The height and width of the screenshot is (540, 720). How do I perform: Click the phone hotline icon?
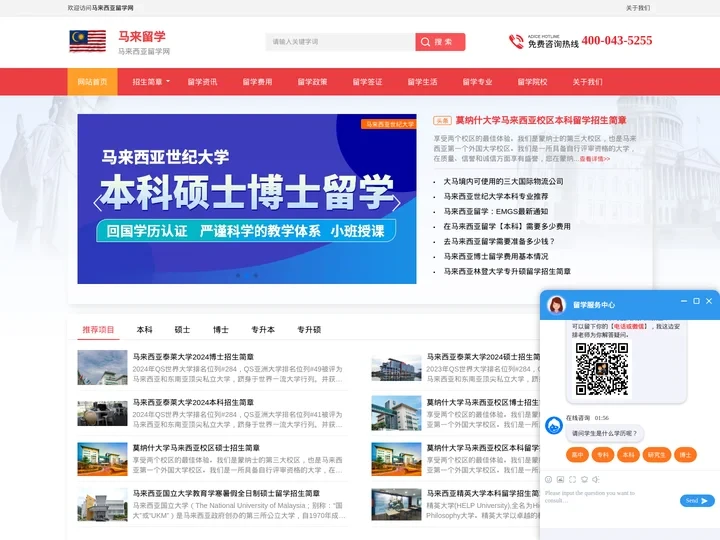pos(516,41)
